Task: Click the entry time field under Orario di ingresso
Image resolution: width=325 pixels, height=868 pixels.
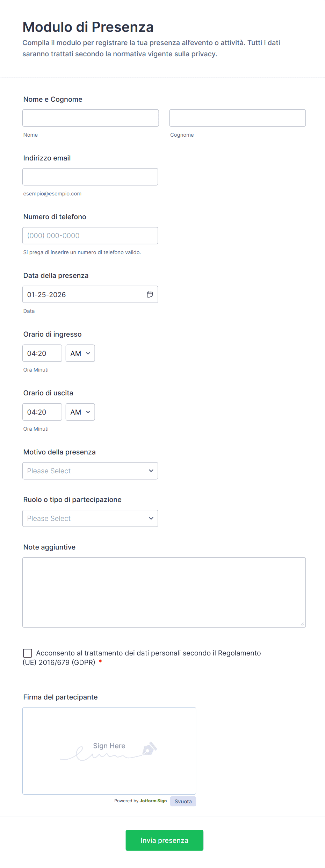Action: (42, 353)
